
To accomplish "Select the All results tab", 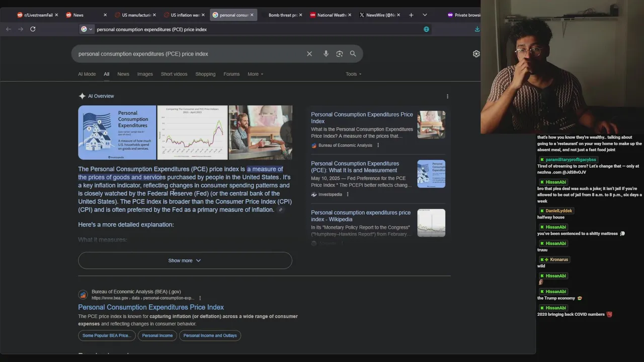I will [107, 74].
